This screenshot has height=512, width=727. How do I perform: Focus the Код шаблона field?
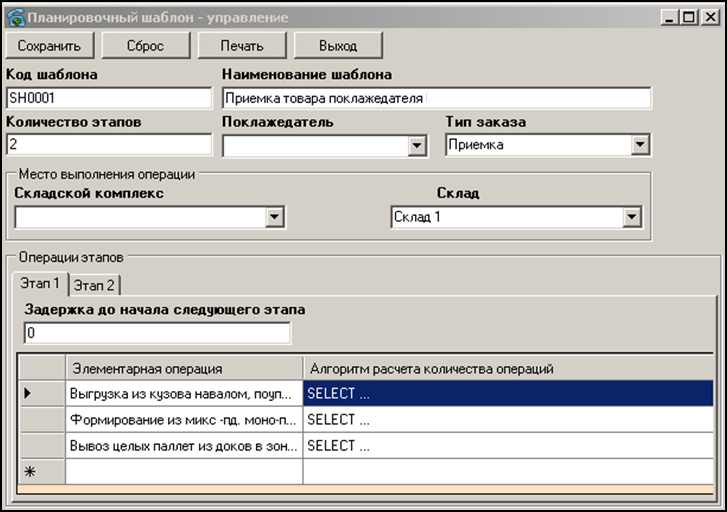click(108, 98)
